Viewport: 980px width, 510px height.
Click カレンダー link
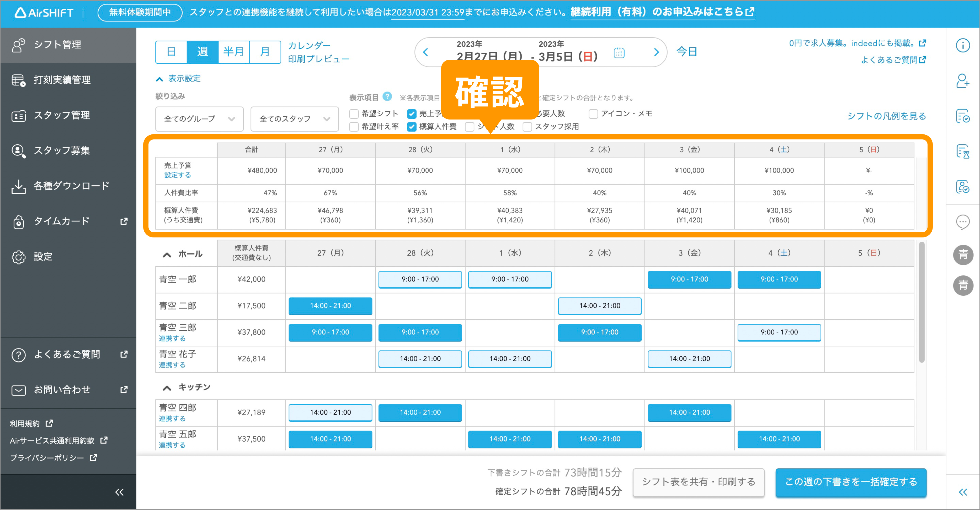(309, 46)
